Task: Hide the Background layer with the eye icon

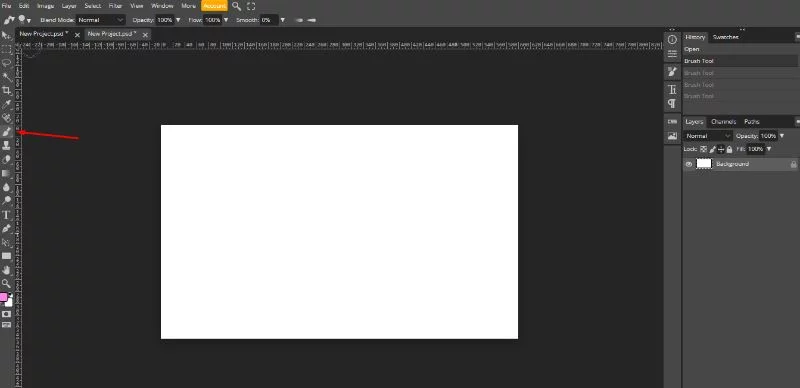Action: click(689, 164)
